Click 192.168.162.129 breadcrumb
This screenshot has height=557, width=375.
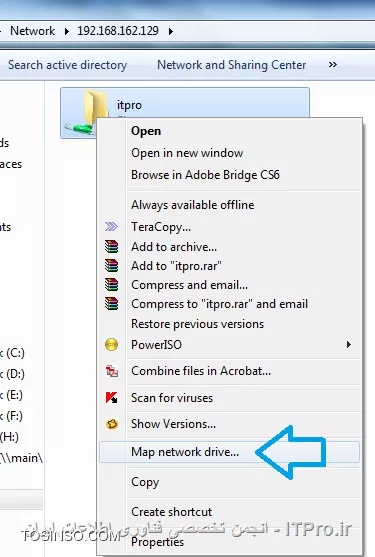pos(118,31)
